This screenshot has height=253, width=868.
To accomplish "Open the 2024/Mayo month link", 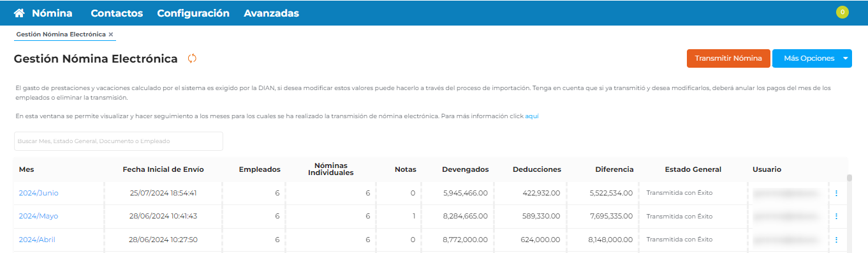I will point(38,217).
